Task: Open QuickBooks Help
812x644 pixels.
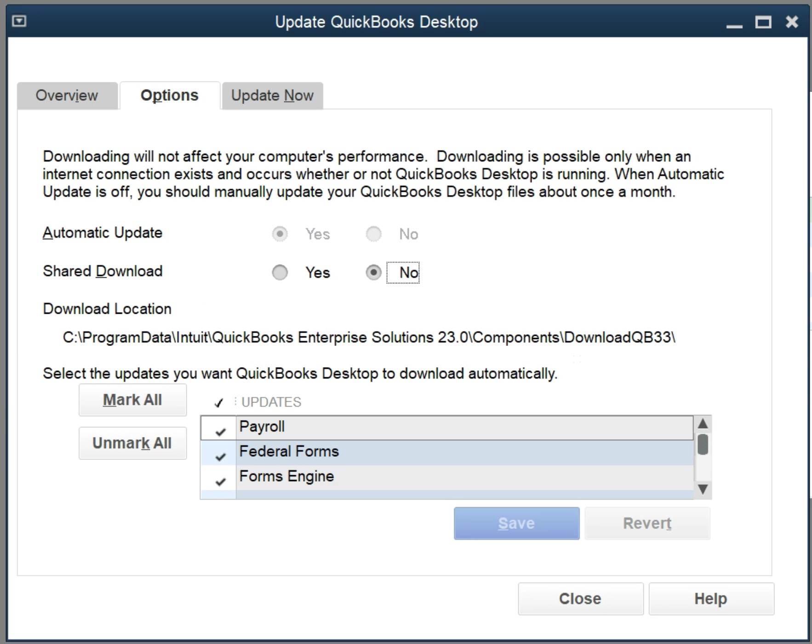Action: click(x=711, y=598)
